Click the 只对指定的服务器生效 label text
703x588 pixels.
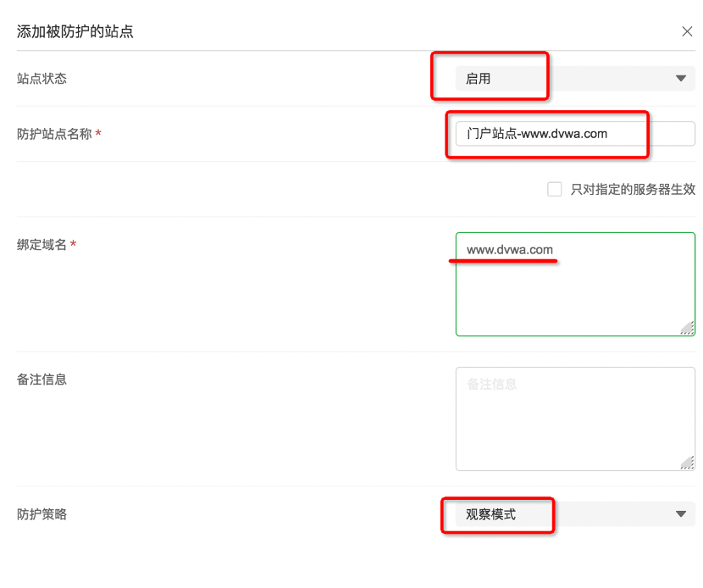pyautogui.click(x=633, y=190)
